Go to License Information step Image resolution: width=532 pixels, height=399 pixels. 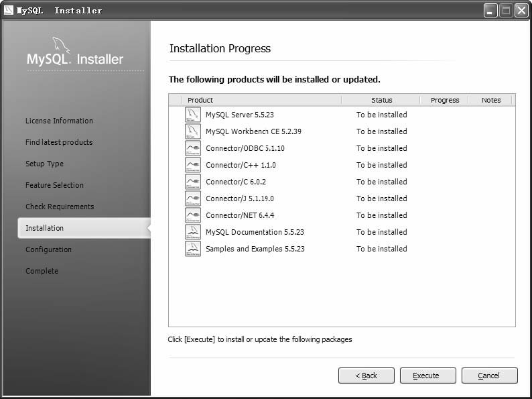[x=59, y=121]
